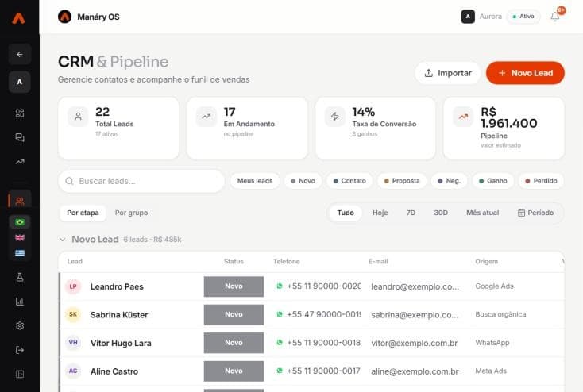Open the lab flask icon in sidebar
Image resolution: width=583 pixels, height=392 pixels.
pos(20,277)
